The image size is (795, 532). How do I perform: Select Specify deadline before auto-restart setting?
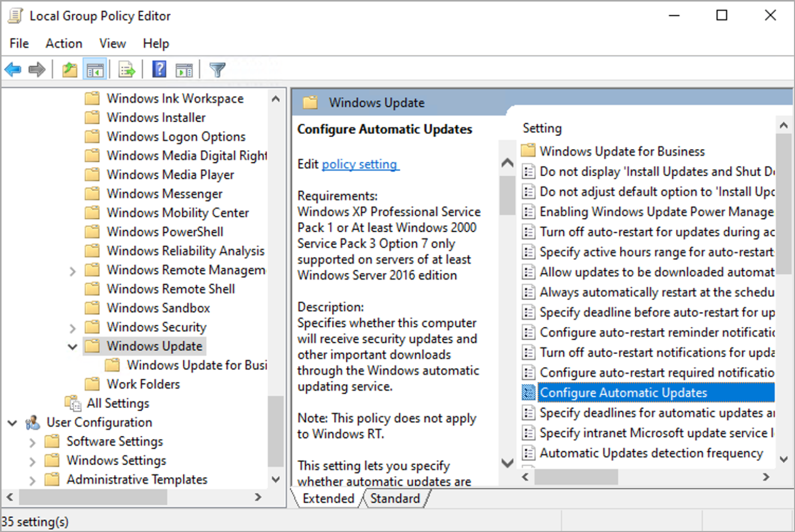pyautogui.click(x=656, y=312)
